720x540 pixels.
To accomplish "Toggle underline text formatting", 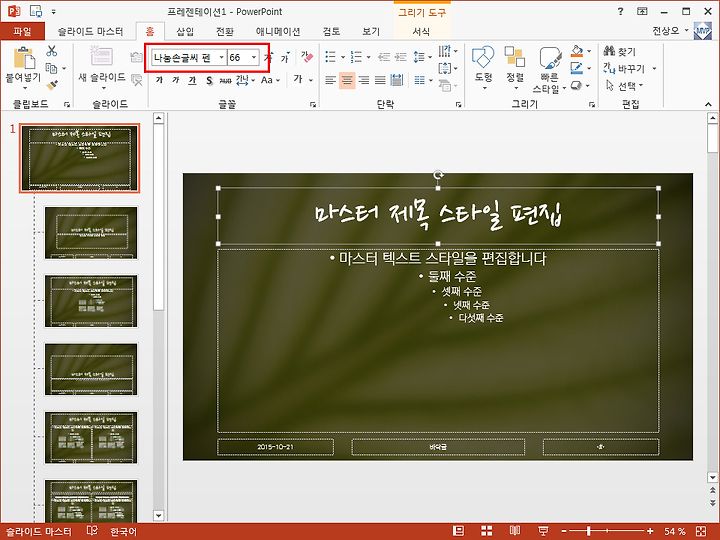I will (x=192, y=80).
